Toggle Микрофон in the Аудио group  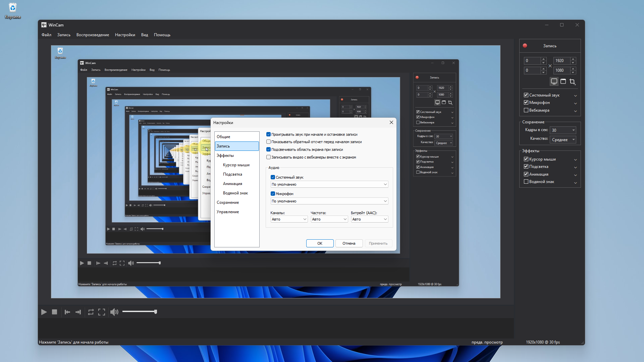[273, 194]
